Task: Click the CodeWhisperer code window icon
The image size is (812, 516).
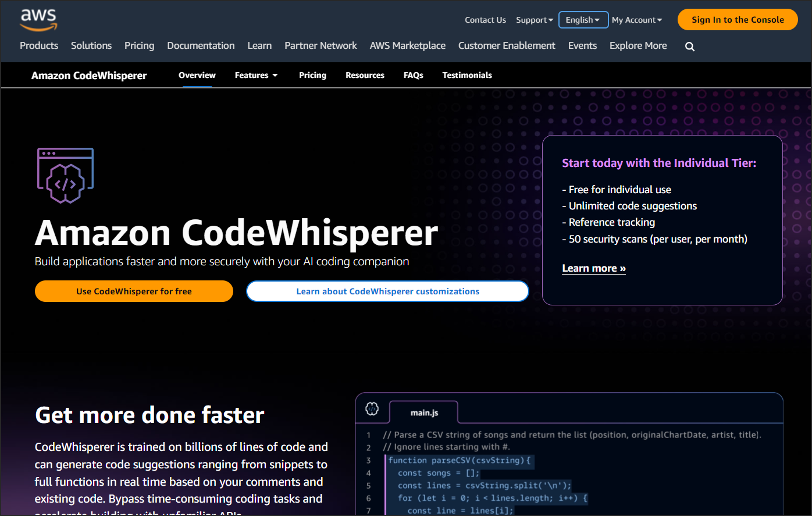Action: pyautogui.click(x=65, y=175)
